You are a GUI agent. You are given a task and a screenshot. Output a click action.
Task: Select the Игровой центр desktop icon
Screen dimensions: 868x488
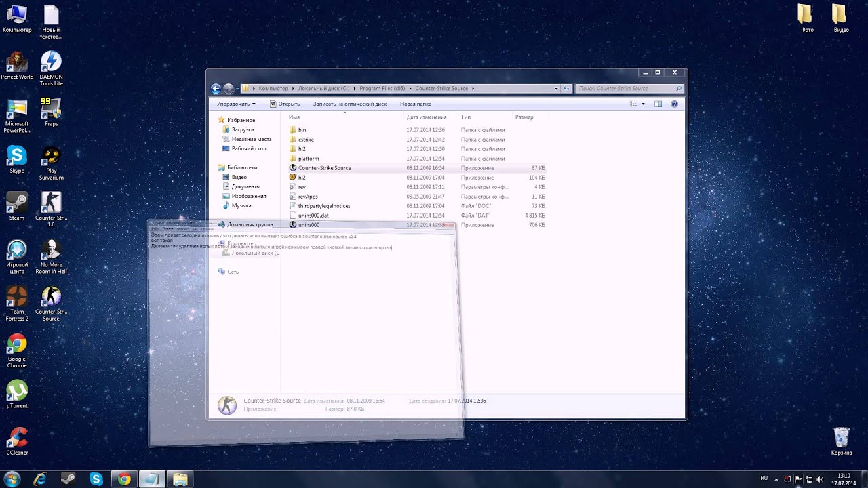coord(17,257)
